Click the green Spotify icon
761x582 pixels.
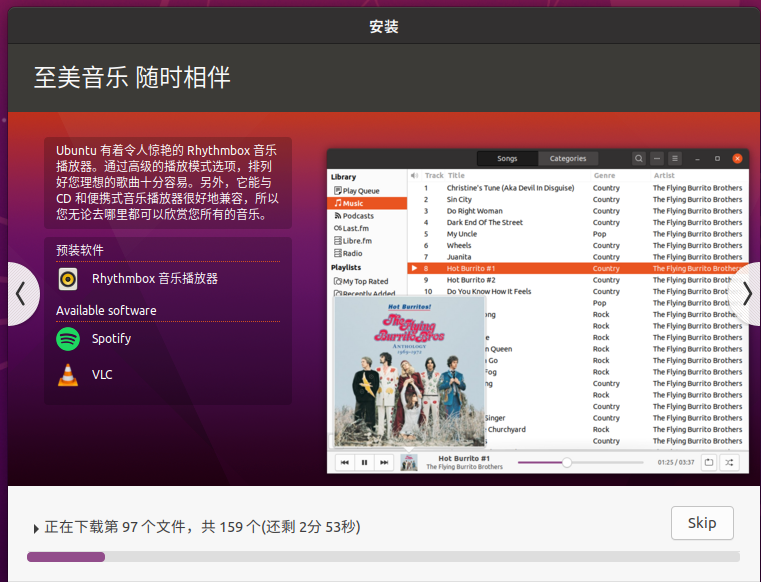tap(68, 339)
